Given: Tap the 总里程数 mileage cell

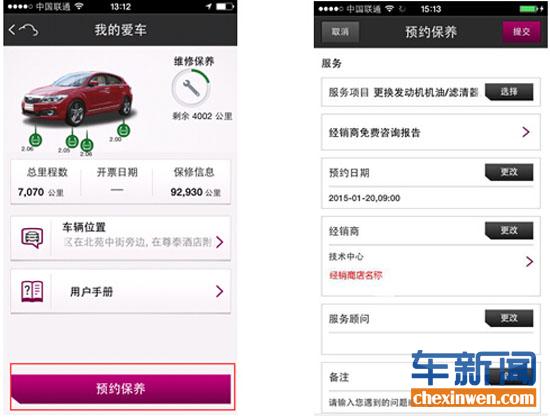Looking at the screenshot, I should [46, 182].
